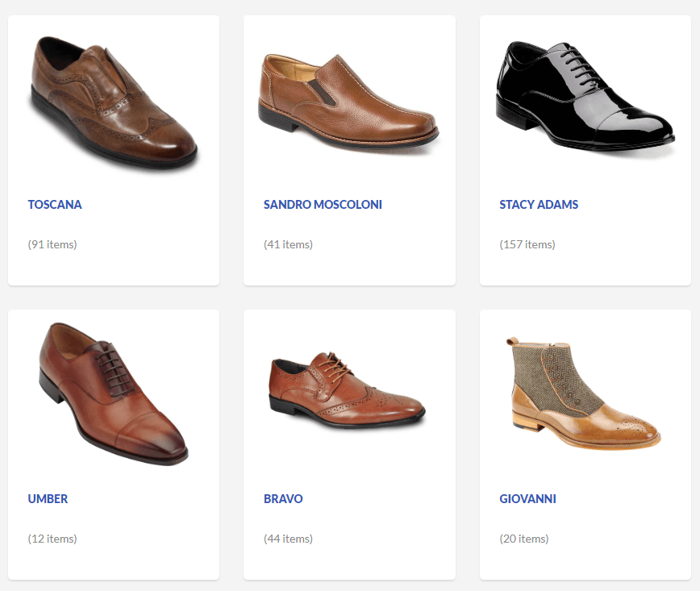Select the black patent Stacy Adams shoe image
The image size is (700, 591).
point(584,97)
